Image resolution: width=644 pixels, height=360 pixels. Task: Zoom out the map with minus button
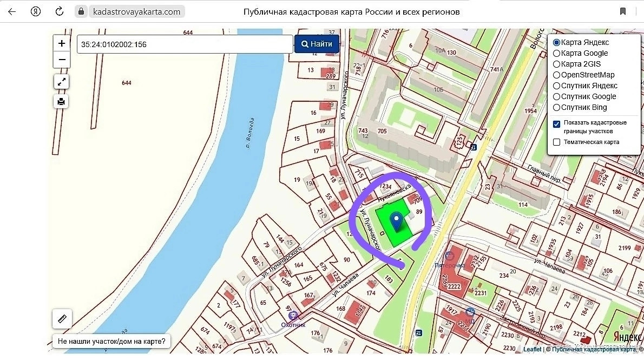[x=62, y=60]
